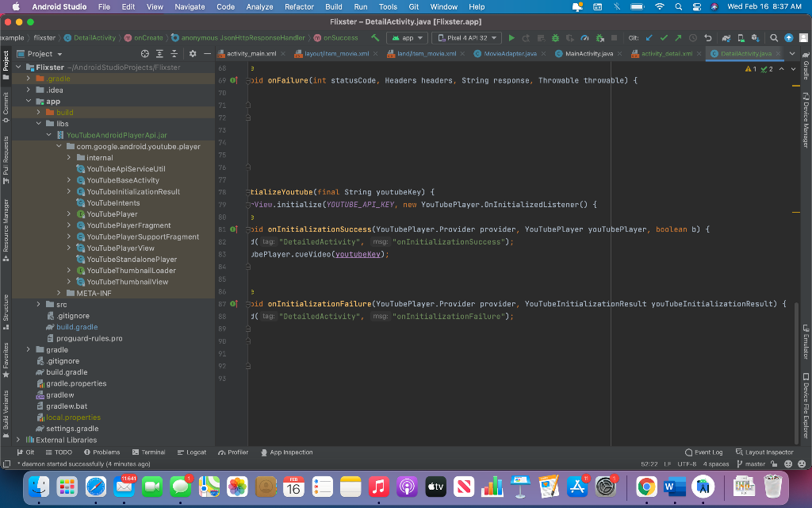Screen dimensions: 812x508
Task: Show hidden editor tabs chevron
Action: pyautogui.click(x=792, y=53)
